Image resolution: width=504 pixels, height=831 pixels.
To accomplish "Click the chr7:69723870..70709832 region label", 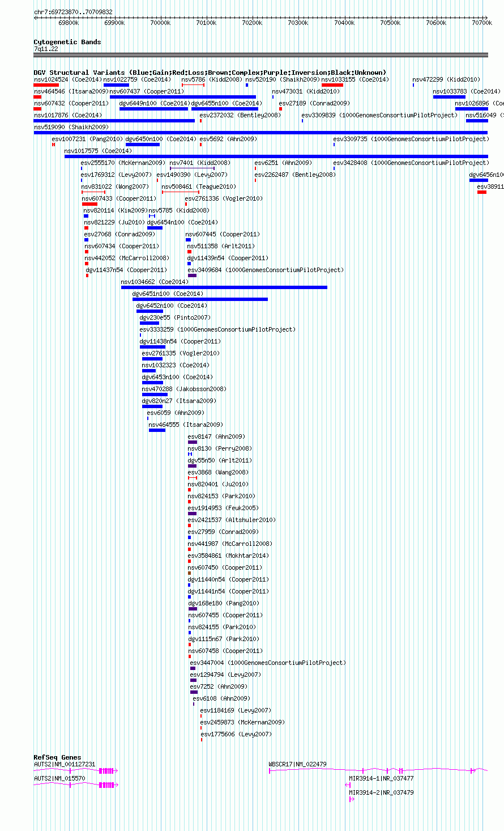I will tap(73, 12).
